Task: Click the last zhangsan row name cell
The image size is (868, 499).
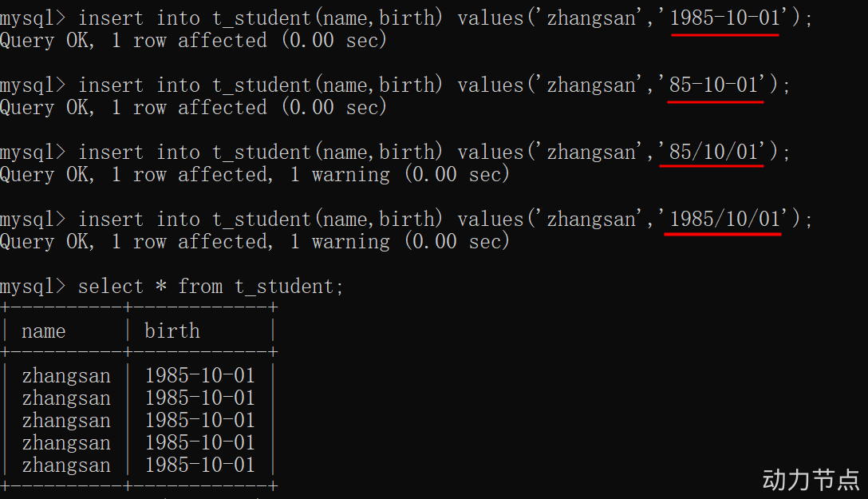Action: tap(66, 465)
